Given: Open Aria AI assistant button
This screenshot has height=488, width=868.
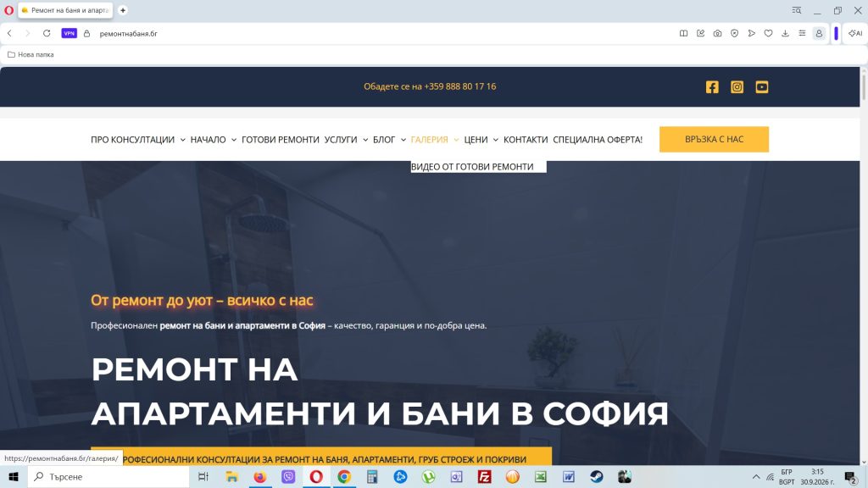Looking at the screenshot, I should pyautogui.click(x=855, y=33).
